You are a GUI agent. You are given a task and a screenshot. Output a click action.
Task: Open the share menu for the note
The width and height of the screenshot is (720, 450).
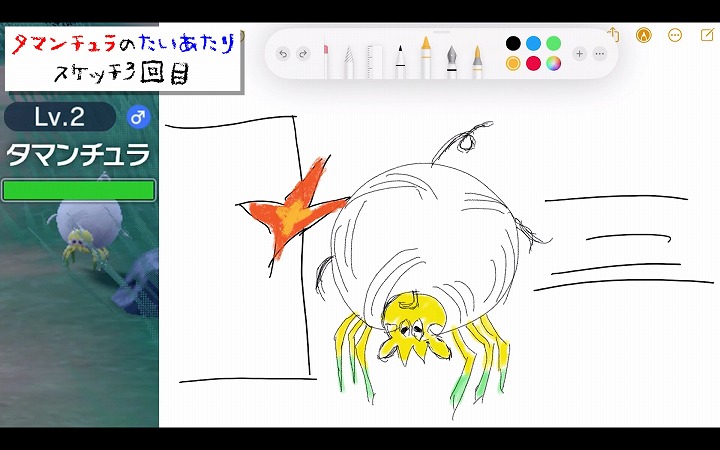point(613,35)
